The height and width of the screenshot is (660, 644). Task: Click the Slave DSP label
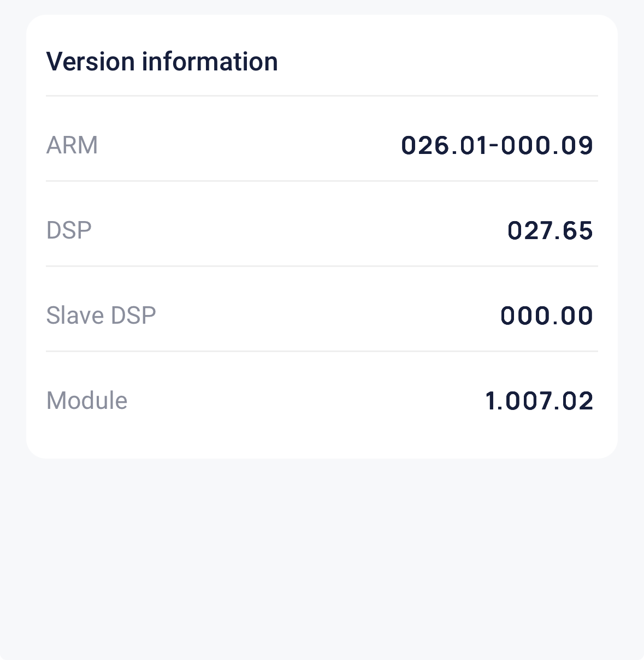coord(101,316)
